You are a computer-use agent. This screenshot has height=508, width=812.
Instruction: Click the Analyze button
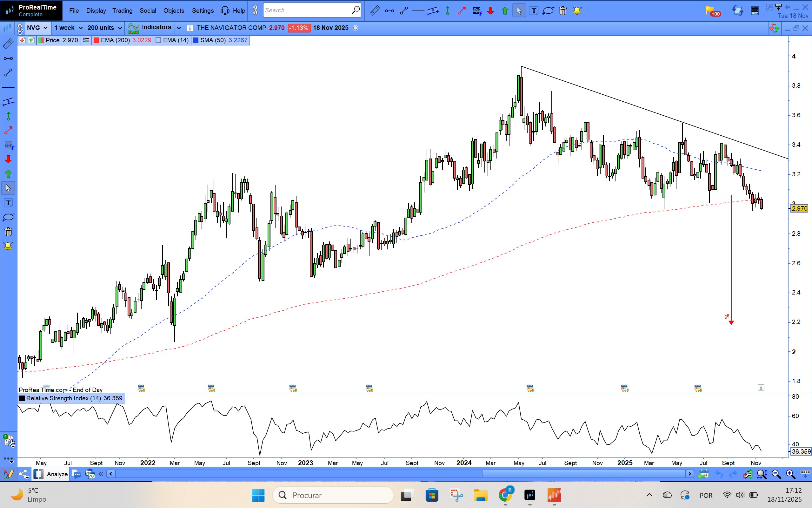[x=57, y=474]
